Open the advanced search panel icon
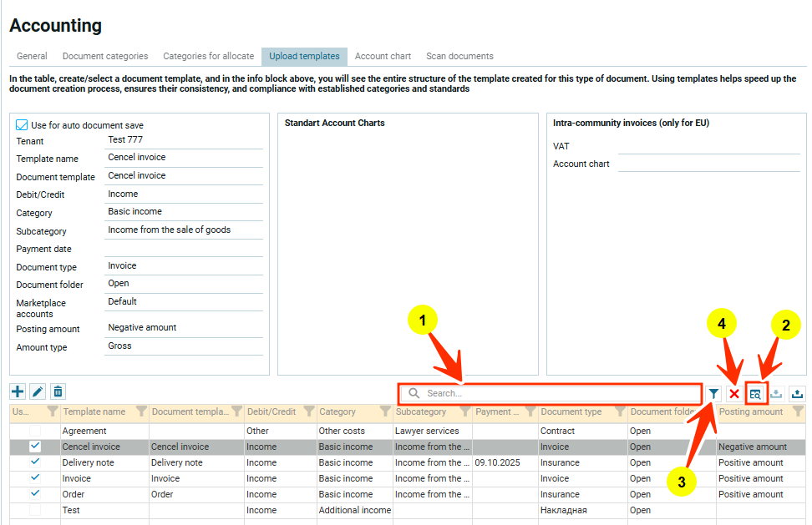 pyautogui.click(x=755, y=393)
